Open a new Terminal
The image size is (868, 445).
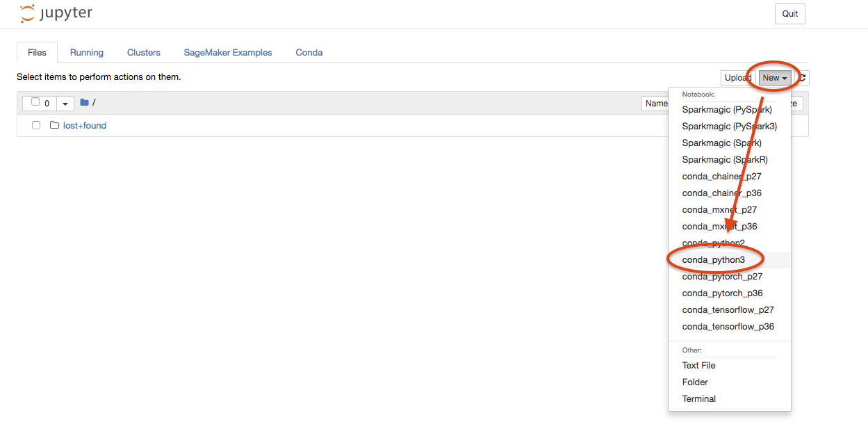(730, 398)
